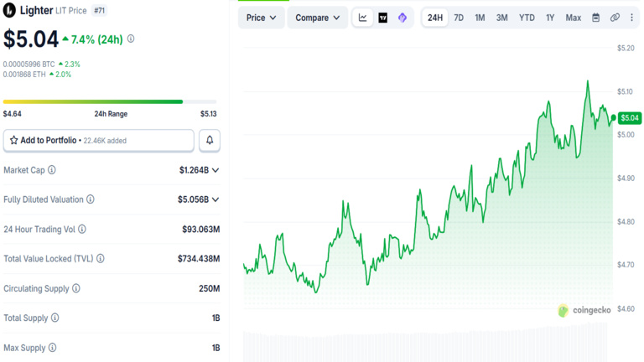Open Total Value Locked info icon
The height and width of the screenshot is (362, 644).
tap(101, 259)
